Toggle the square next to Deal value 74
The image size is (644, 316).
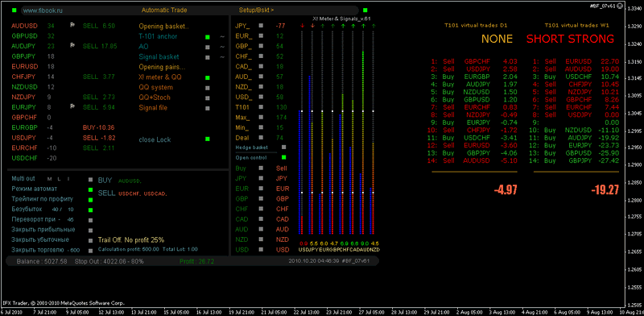(x=261, y=138)
